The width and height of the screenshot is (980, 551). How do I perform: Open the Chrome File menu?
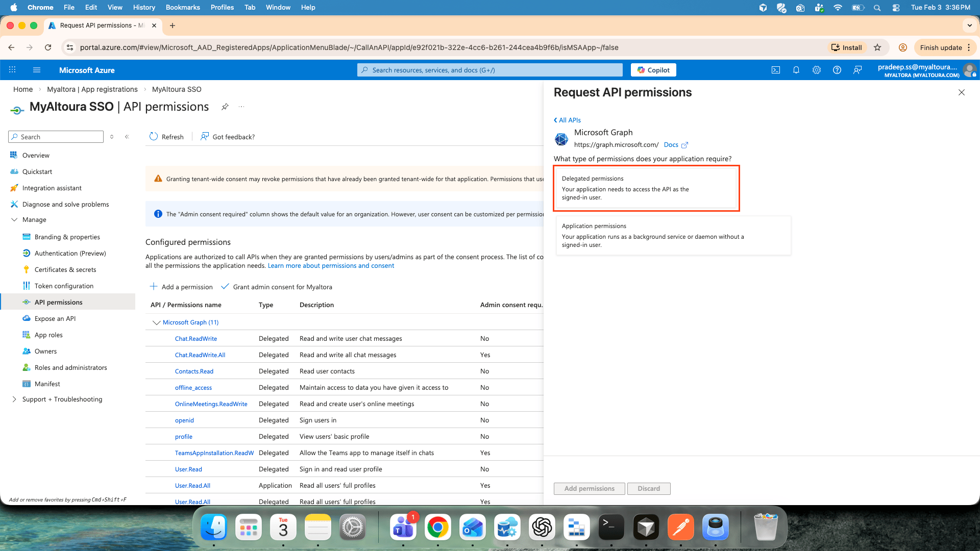point(69,8)
